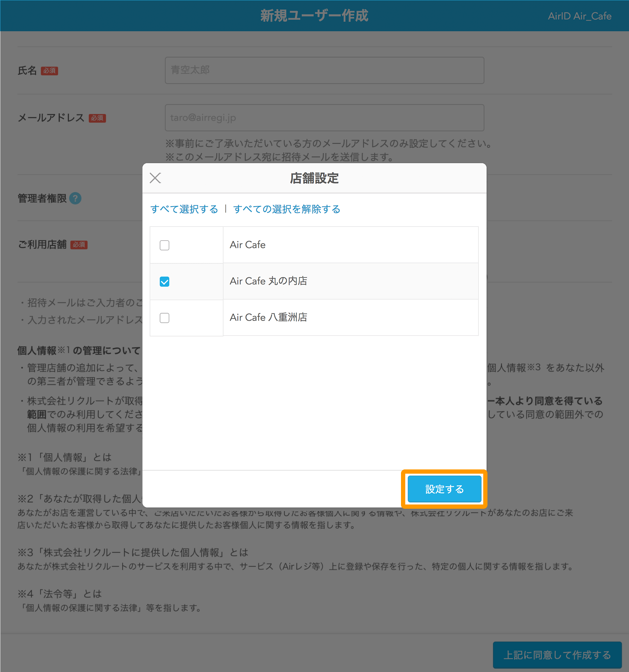Click the 管理者権限 label
Screen dimensions: 629x672
pos(42,198)
